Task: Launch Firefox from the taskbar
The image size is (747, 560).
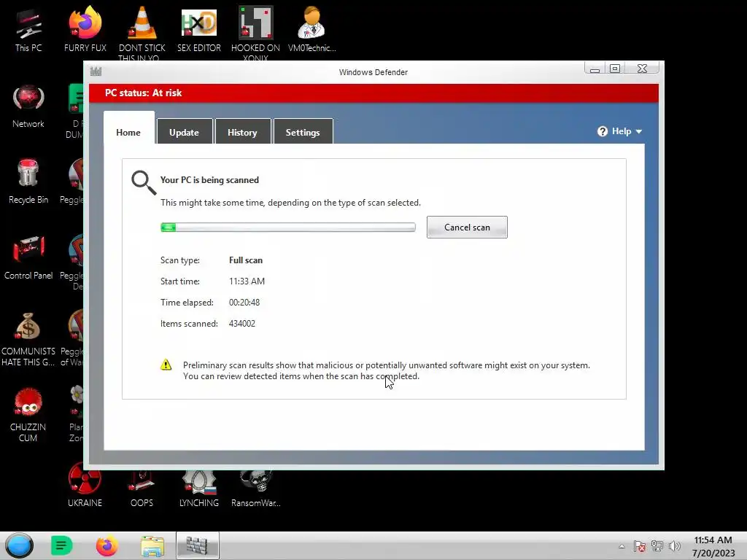Action: [107, 545]
